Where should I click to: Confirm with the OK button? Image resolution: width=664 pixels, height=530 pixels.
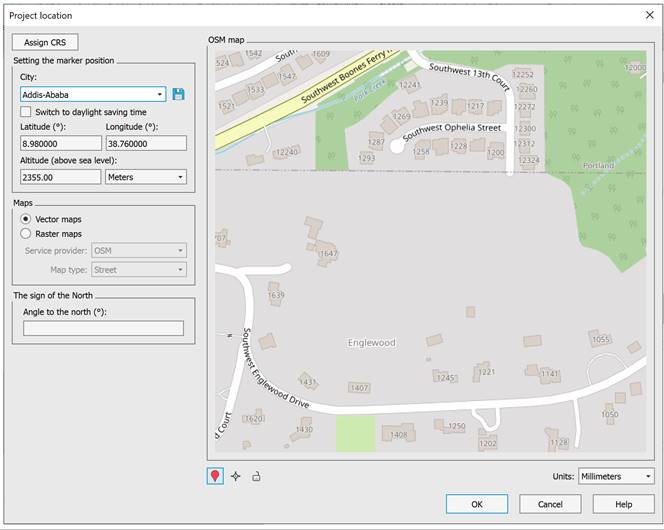(x=477, y=504)
